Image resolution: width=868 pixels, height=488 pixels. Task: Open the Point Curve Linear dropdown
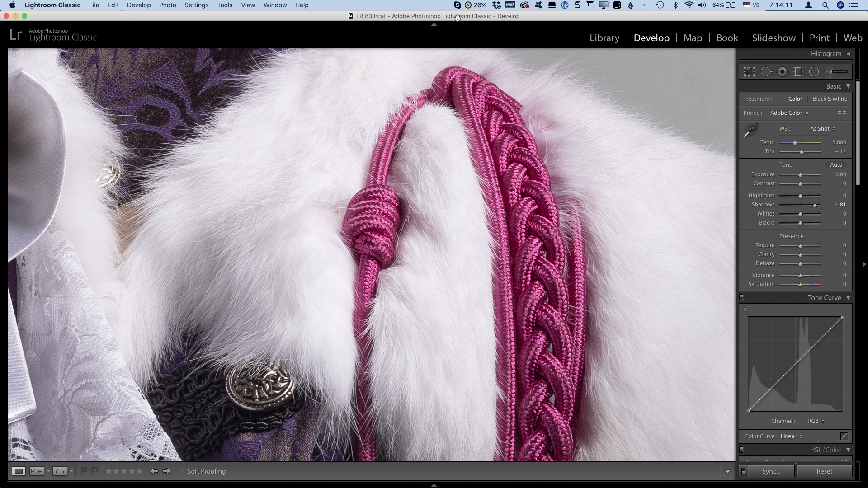(791, 436)
